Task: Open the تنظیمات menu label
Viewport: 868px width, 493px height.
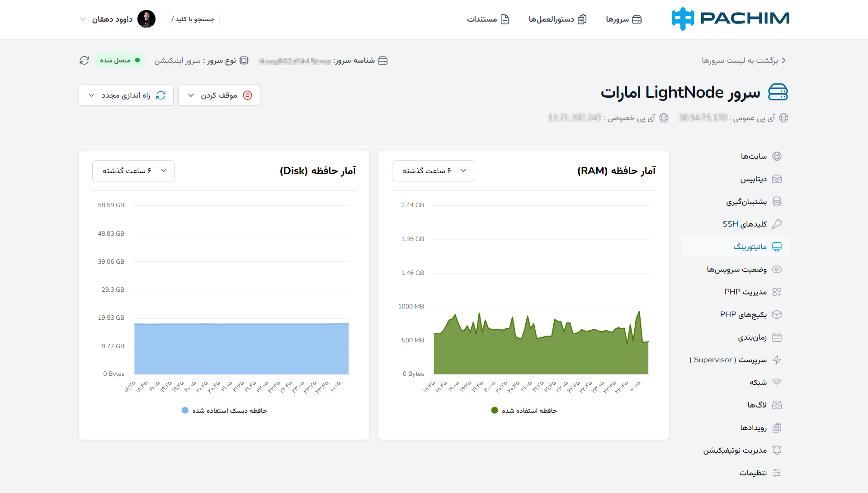Action: coord(753,473)
